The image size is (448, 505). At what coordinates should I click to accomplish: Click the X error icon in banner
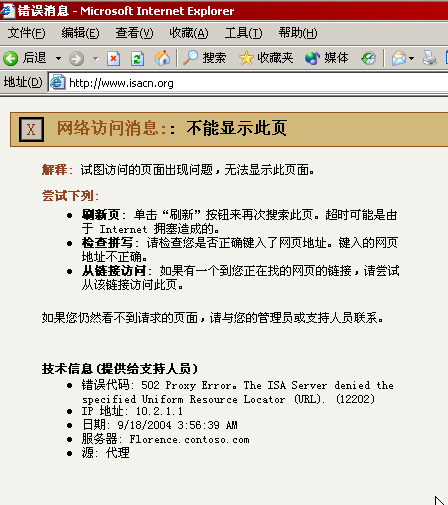pyautogui.click(x=31, y=129)
